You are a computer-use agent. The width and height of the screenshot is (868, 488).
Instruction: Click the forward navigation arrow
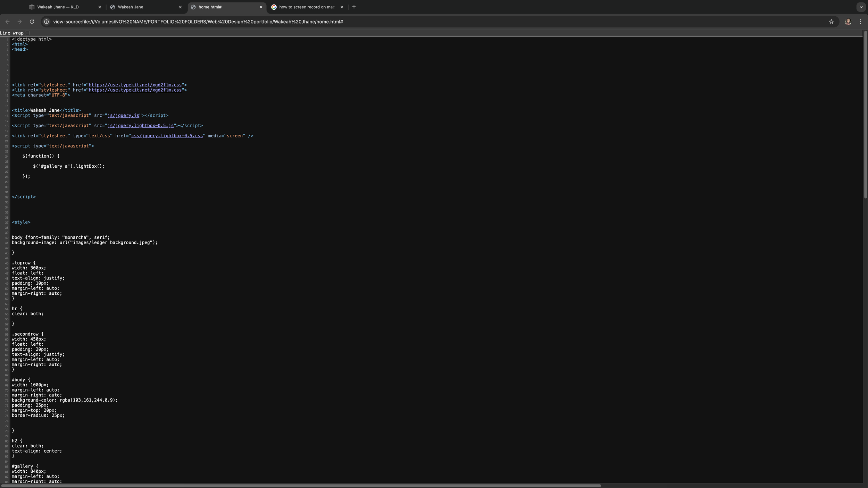pos(20,22)
